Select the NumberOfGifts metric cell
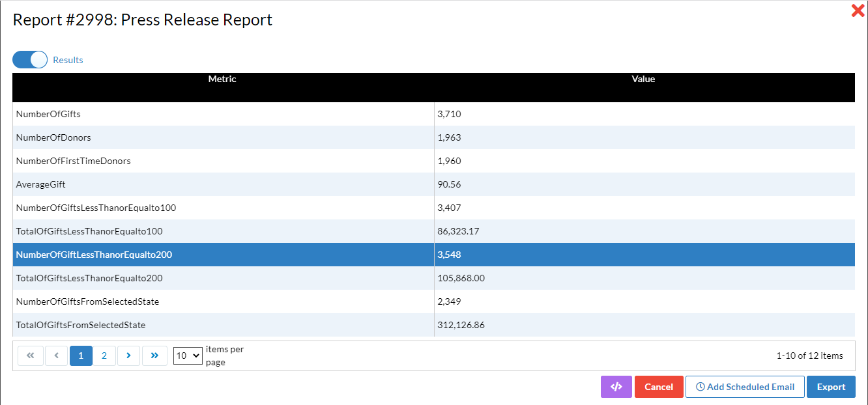The image size is (868, 405). pyautogui.click(x=224, y=114)
